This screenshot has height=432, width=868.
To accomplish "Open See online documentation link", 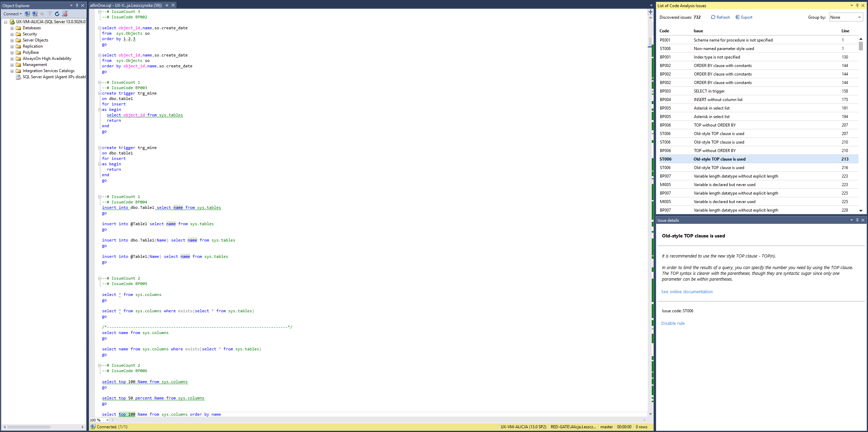I will click(x=687, y=292).
